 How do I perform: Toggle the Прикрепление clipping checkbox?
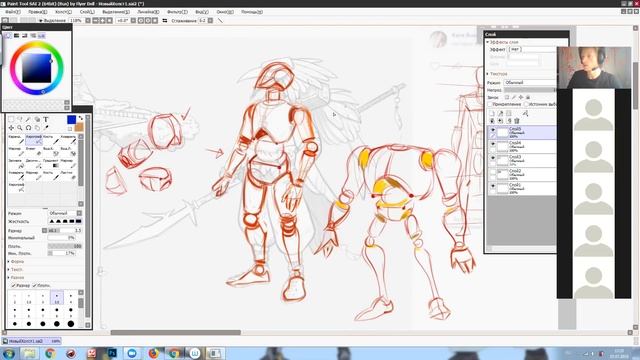(x=490, y=104)
